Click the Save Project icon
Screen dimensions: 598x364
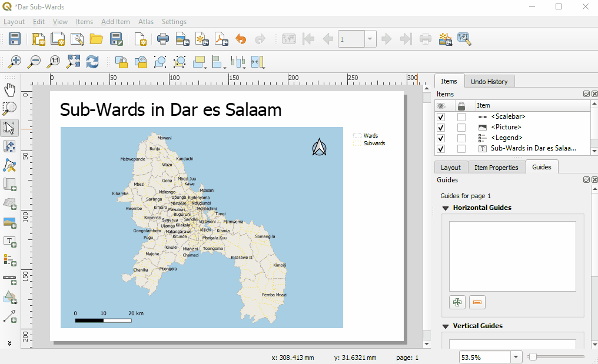coord(15,39)
